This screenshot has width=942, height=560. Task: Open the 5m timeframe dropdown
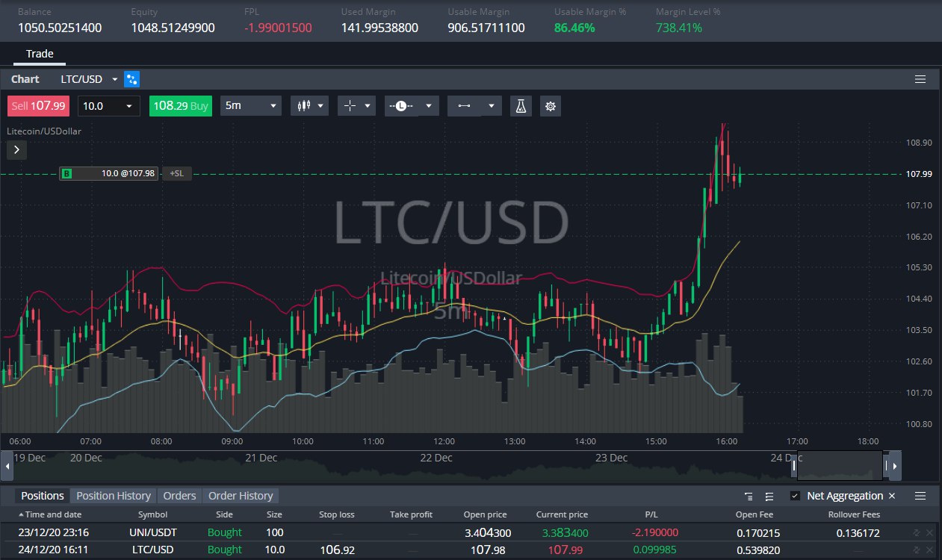(251, 106)
